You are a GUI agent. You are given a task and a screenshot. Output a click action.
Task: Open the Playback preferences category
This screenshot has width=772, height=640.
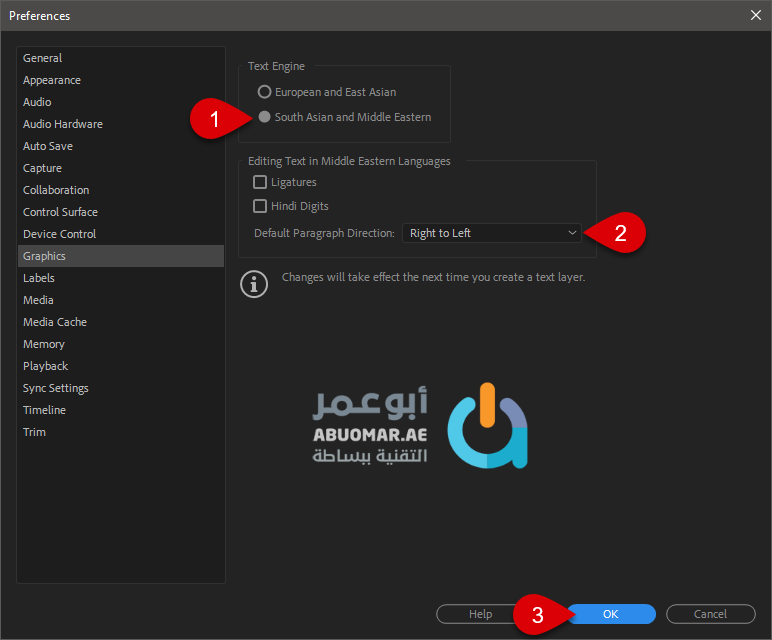click(46, 366)
